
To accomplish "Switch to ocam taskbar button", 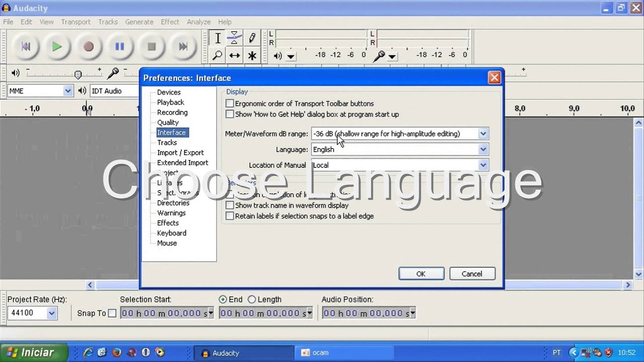I will [x=344, y=352].
